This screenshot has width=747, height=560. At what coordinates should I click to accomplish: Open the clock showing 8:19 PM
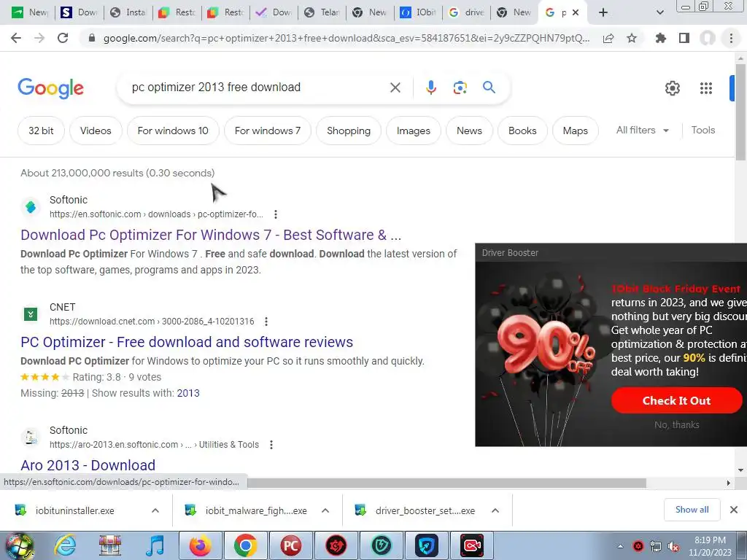pos(710,546)
